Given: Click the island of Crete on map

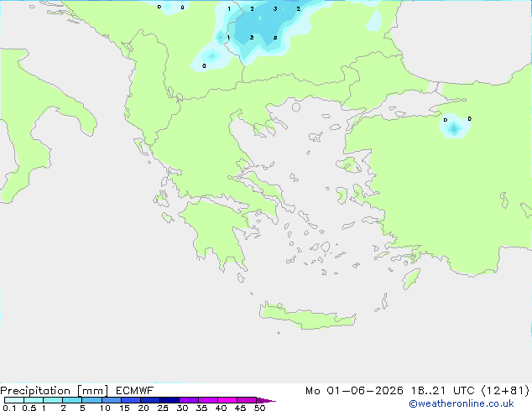Looking at the screenshot, I should [307, 316].
